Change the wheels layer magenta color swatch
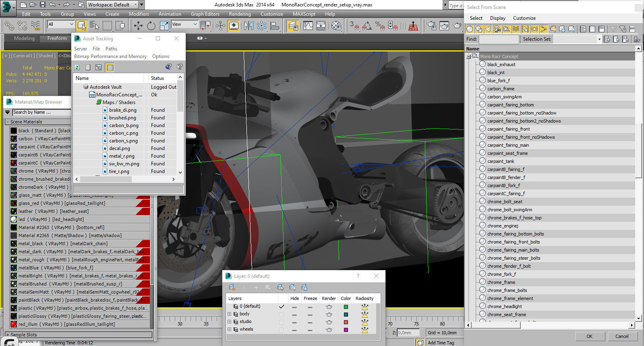Viewport: 644px width, 346px height. pyautogui.click(x=346, y=330)
